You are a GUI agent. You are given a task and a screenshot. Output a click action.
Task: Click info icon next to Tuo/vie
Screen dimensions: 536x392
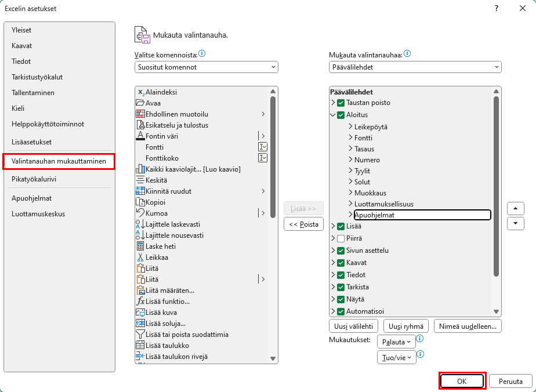pos(421,354)
